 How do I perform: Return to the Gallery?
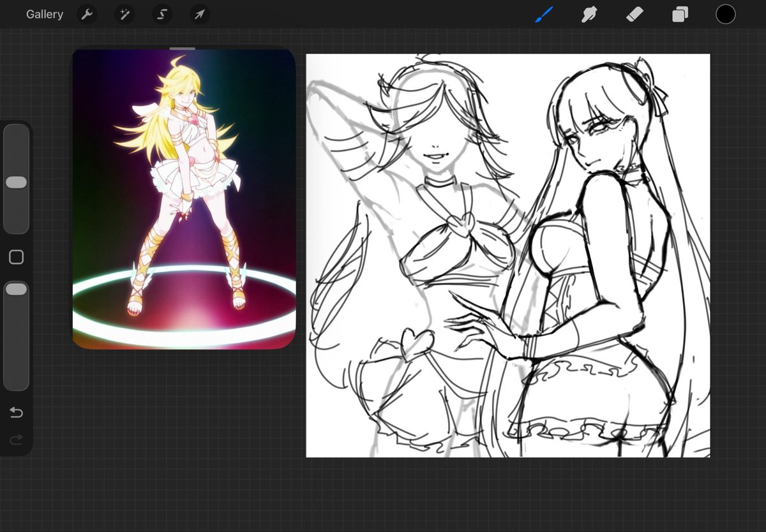(45, 14)
